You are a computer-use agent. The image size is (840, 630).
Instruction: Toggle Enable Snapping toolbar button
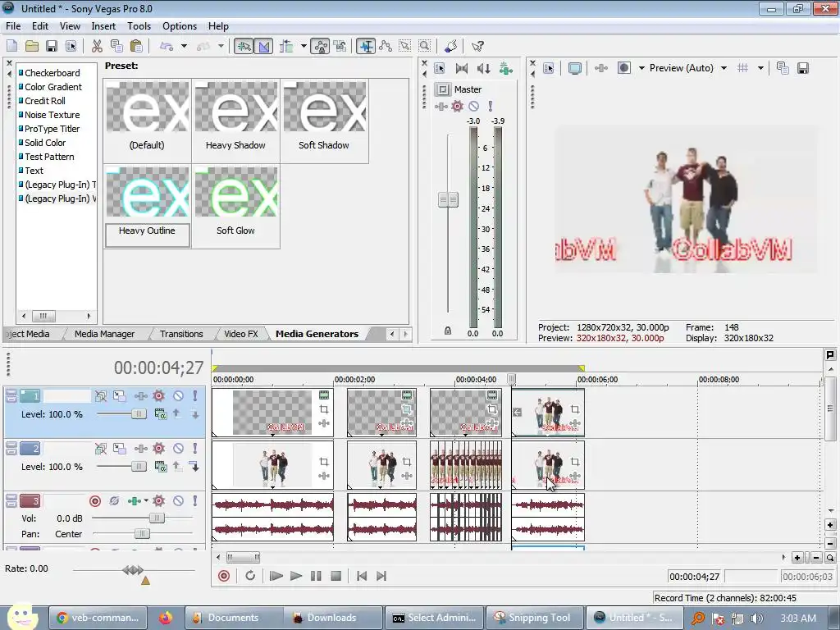click(x=244, y=46)
